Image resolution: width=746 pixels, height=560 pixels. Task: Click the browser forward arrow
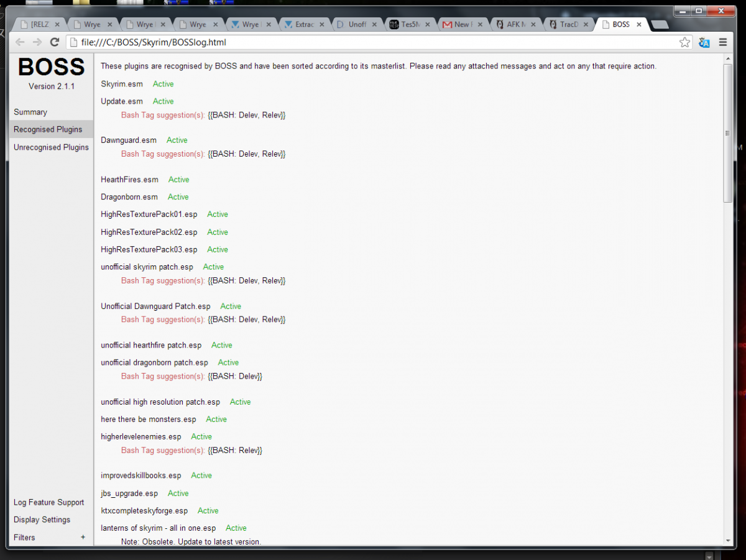(x=37, y=42)
